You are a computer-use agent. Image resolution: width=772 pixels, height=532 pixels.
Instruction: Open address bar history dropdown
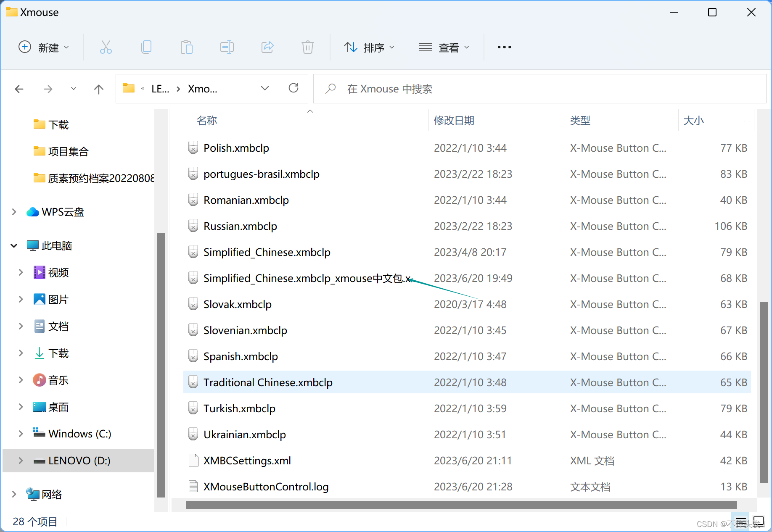click(265, 88)
